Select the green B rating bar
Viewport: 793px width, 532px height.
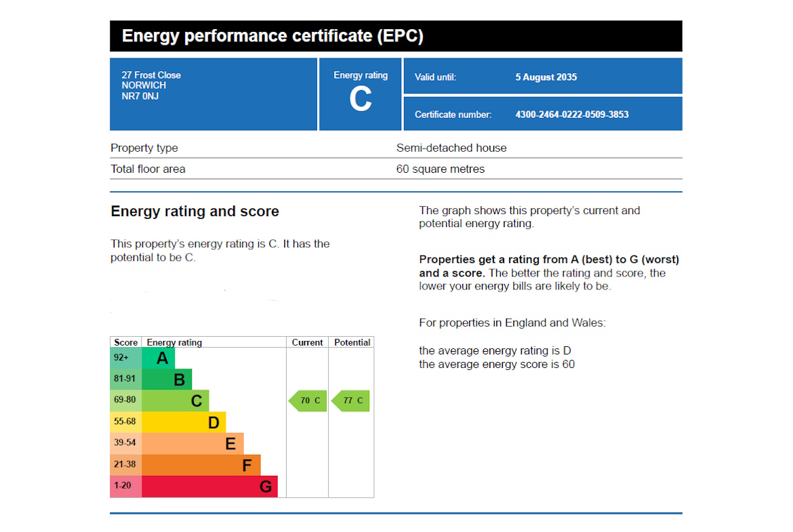point(167,380)
